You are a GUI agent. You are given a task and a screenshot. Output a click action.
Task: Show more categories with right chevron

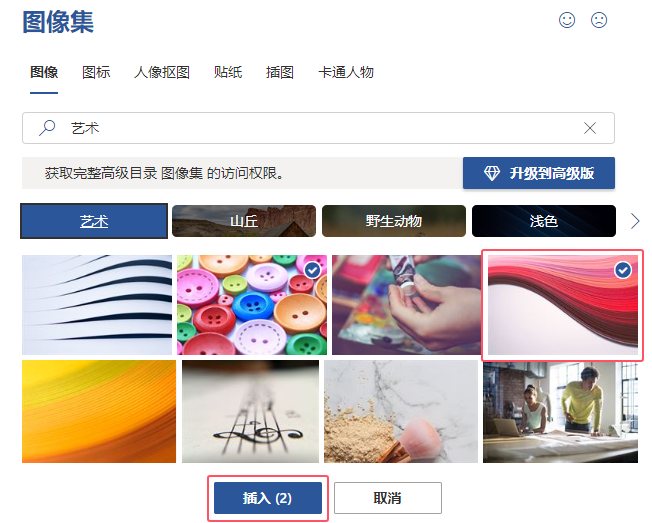(635, 221)
